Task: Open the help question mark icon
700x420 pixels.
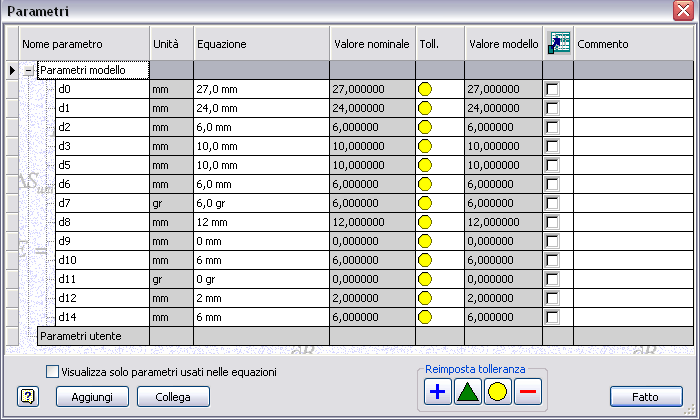Action: (28, 396)
